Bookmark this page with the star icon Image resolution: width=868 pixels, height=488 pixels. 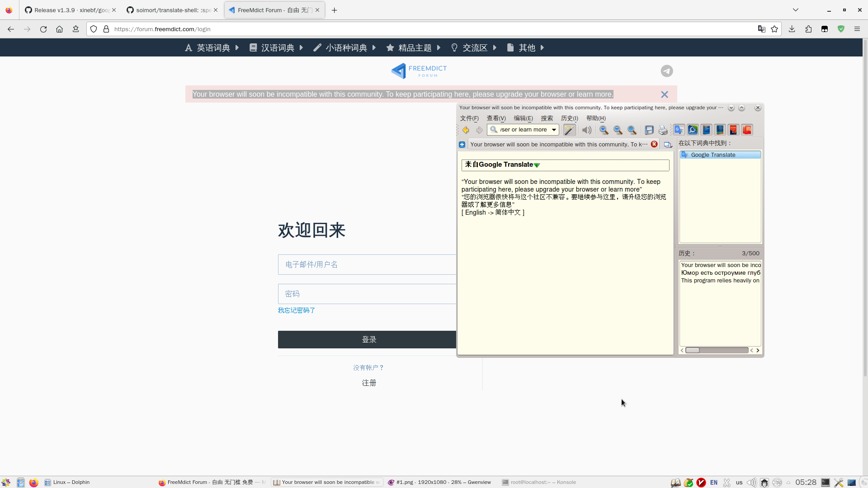point(774,29)
